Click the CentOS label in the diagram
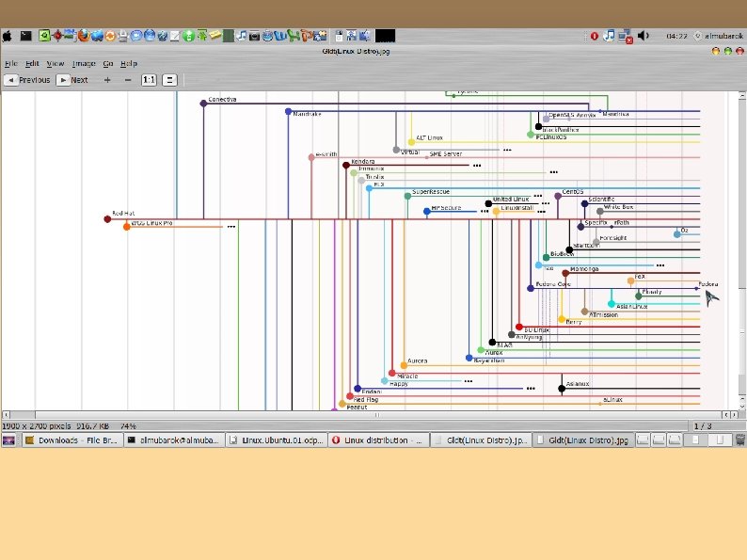This screenshot has height=560, width=747. [x=573, y=192]
